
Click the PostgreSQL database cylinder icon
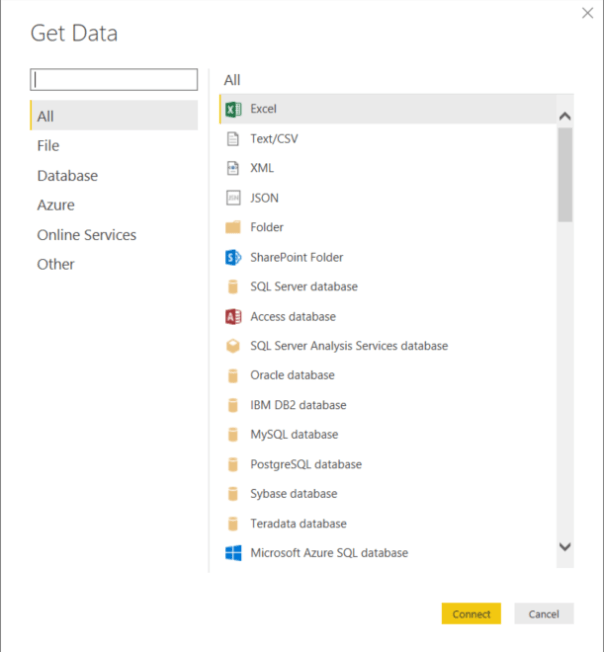(233, 464)
